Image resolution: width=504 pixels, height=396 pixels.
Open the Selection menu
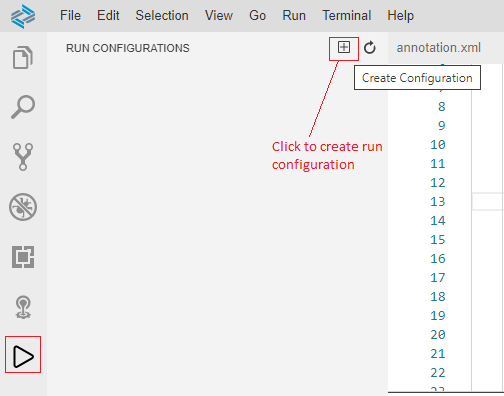click(162, 15)
